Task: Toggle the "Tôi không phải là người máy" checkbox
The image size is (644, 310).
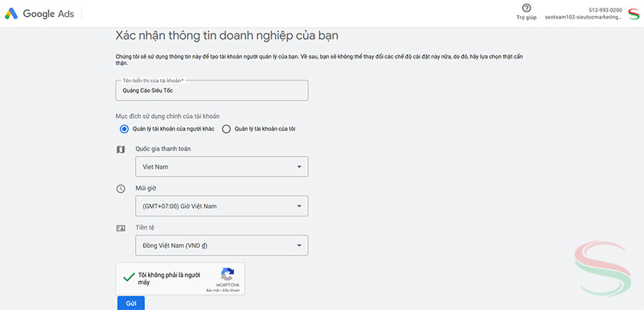Action: coord(129,277)
